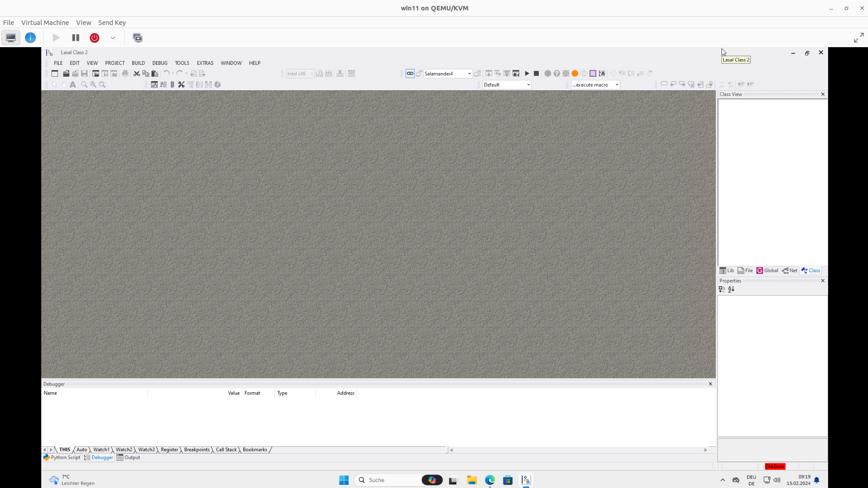This screenshot has width=868, height=488.
Task: Click the orange circle toolbar icon
Action: 575,73
